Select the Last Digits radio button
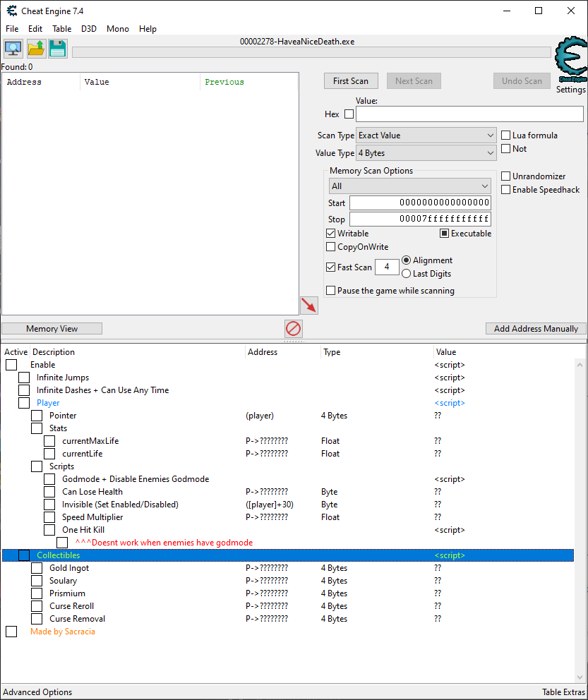The height and width of the screenshot is (700, 588). click(406, 274)
